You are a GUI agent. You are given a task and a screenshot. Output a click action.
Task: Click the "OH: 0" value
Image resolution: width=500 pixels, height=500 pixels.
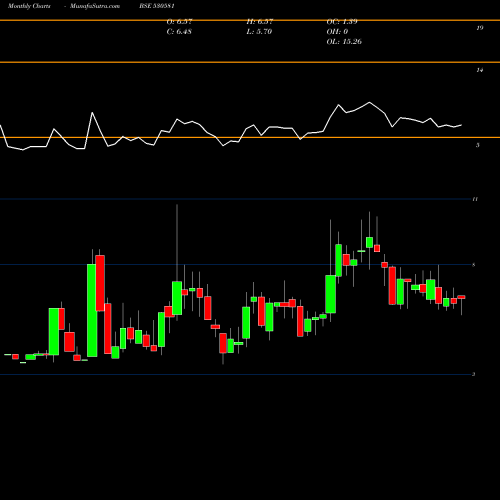[337, 32]
